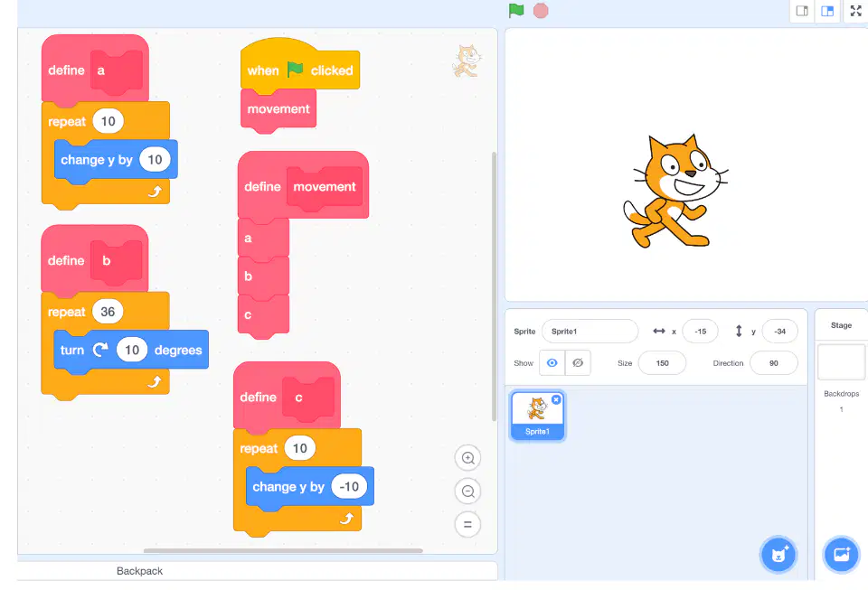Click the define b block
868x590 pixels.
point(95,258)
